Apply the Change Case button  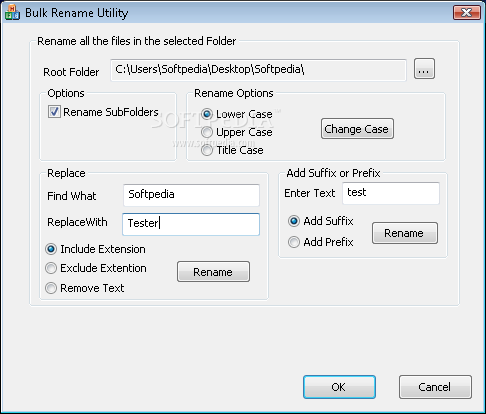coord(357,129)
